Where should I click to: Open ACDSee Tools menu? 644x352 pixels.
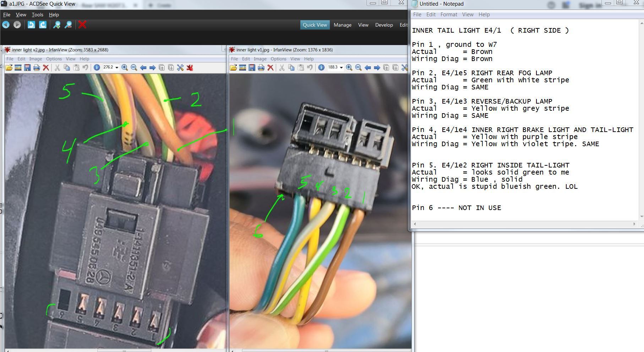37,15
